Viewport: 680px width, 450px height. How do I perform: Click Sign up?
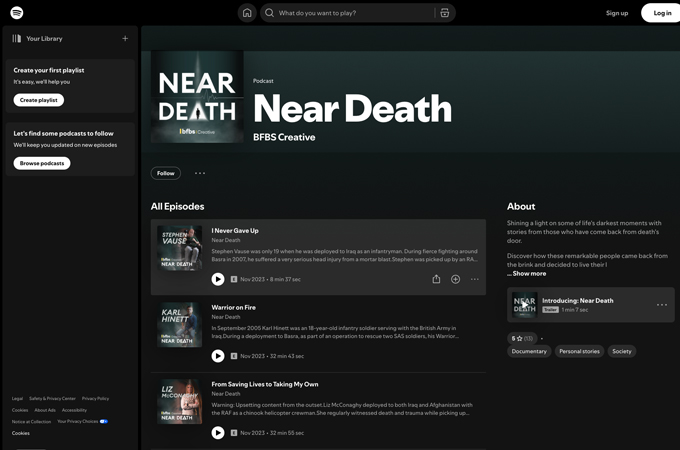click(x=617, y=13)
